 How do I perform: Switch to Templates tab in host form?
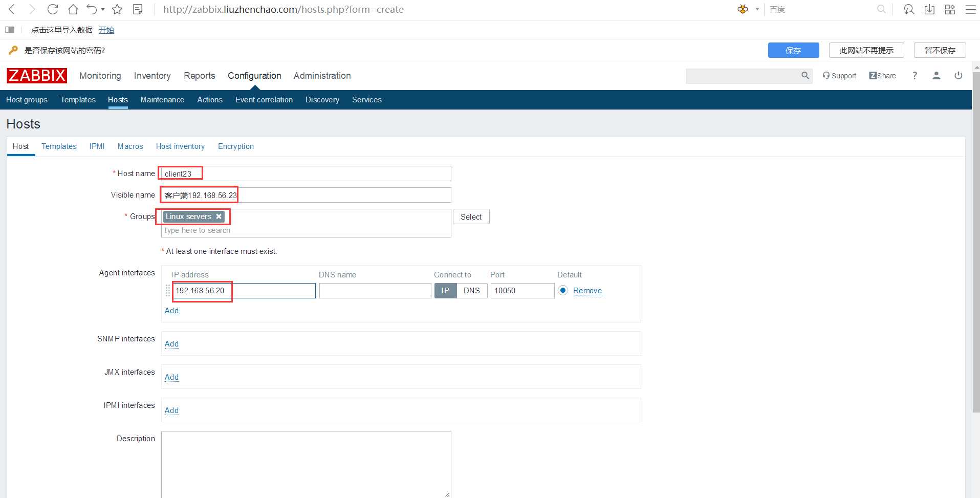(x=59, y=146)
